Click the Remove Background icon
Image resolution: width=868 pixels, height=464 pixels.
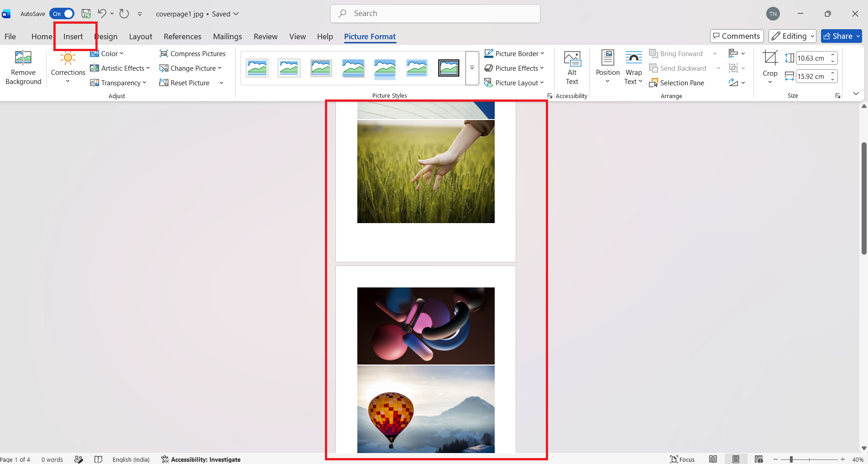(x=23, y=68)
